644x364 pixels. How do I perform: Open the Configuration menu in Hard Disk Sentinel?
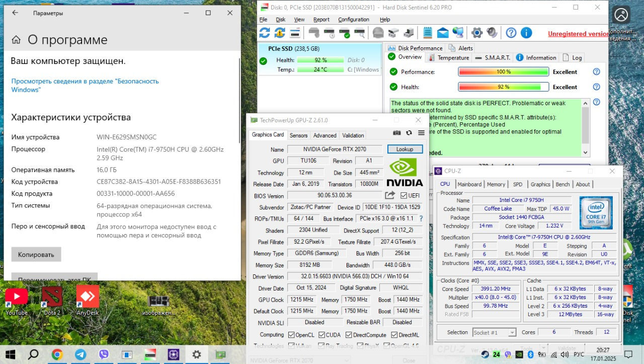(x=354, y=20)
